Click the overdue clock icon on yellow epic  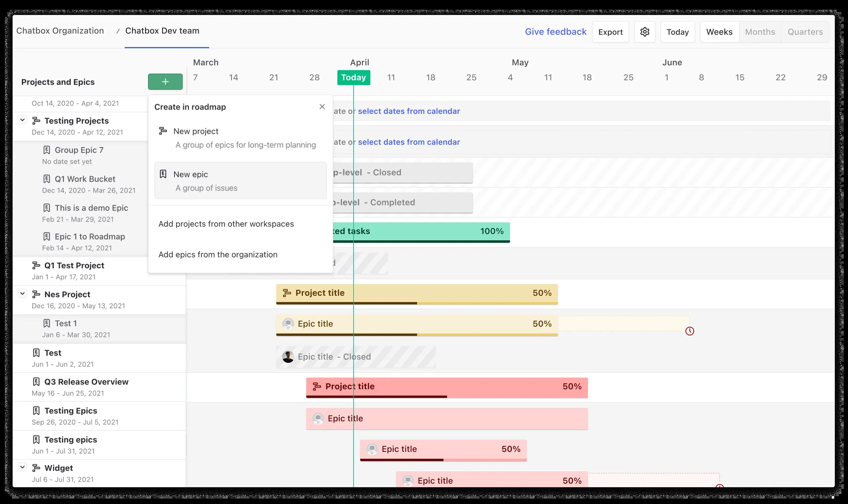click(x=689, y=331)
